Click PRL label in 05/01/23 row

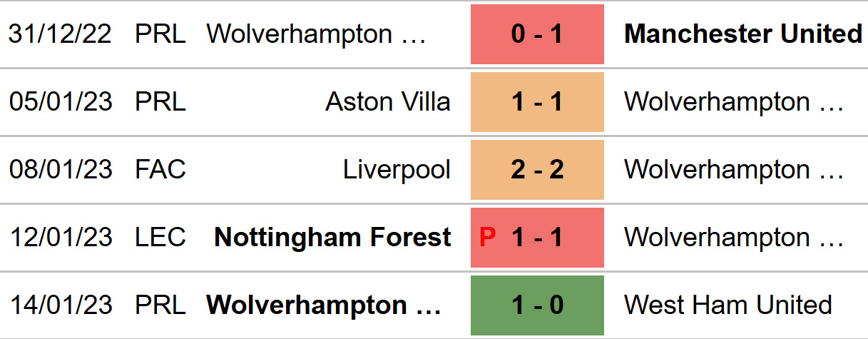click(160, 102)
